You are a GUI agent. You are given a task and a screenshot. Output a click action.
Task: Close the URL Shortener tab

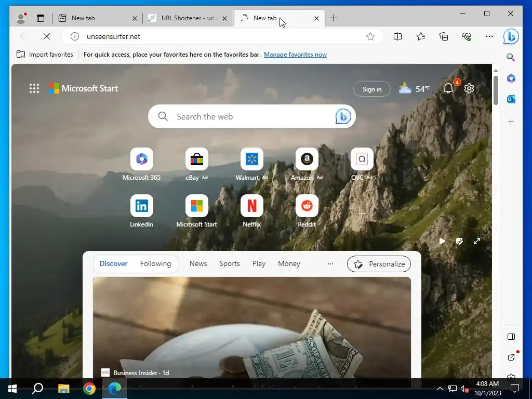tap(224, 18)
